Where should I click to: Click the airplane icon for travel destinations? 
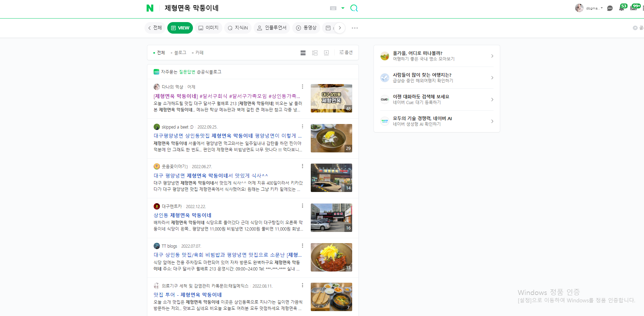(x=385, y=78)
